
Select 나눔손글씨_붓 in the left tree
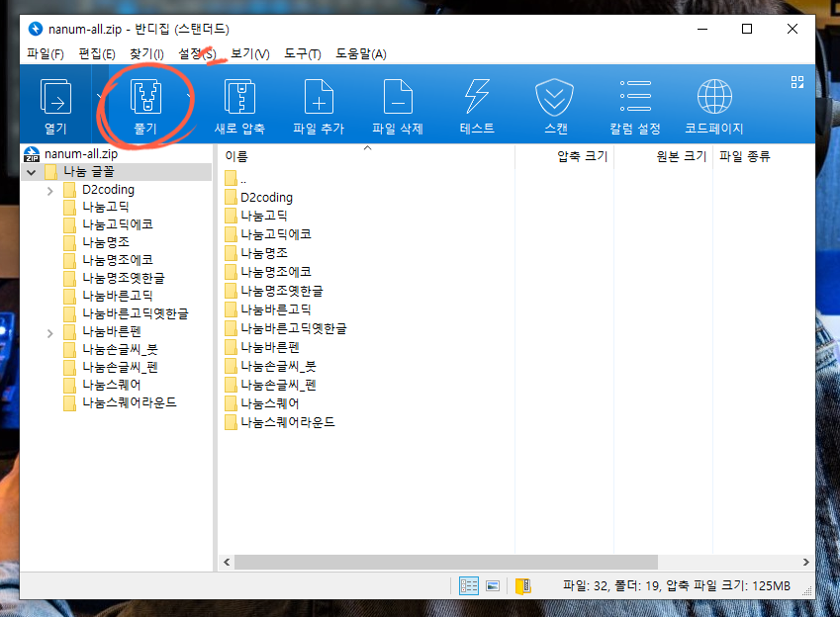point(120,349)
